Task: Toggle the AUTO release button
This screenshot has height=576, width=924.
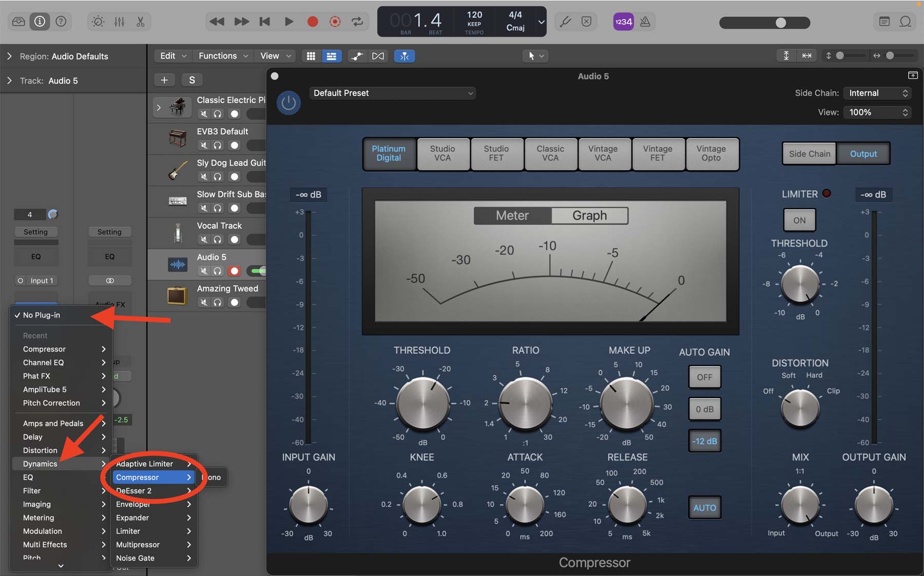Action: pyautogui.click(x=704, y=508)
